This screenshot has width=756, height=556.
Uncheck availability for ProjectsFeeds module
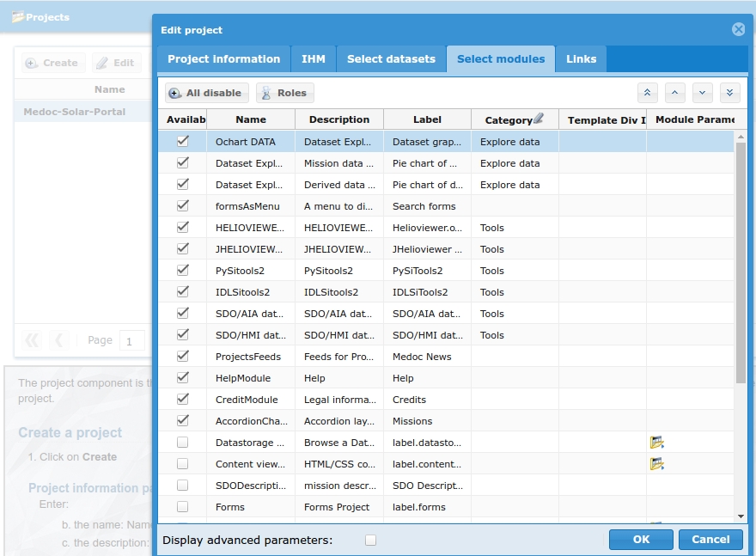(x=183, y=357)
